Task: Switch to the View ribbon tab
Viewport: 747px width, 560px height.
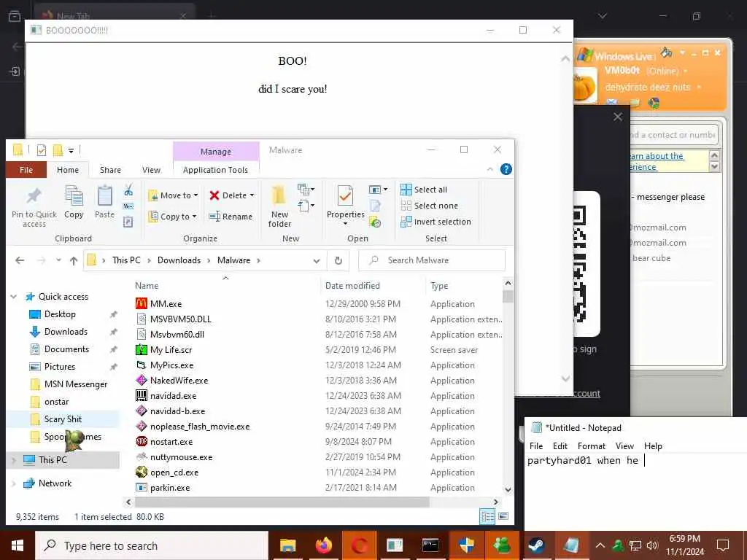Action: 151,170
